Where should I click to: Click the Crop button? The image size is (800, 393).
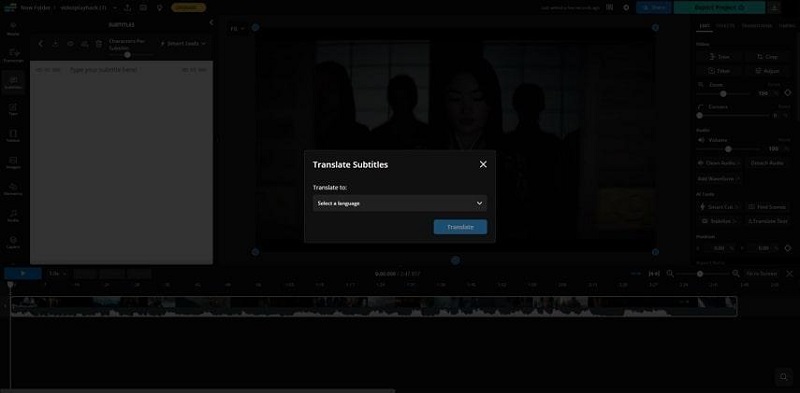767,57
